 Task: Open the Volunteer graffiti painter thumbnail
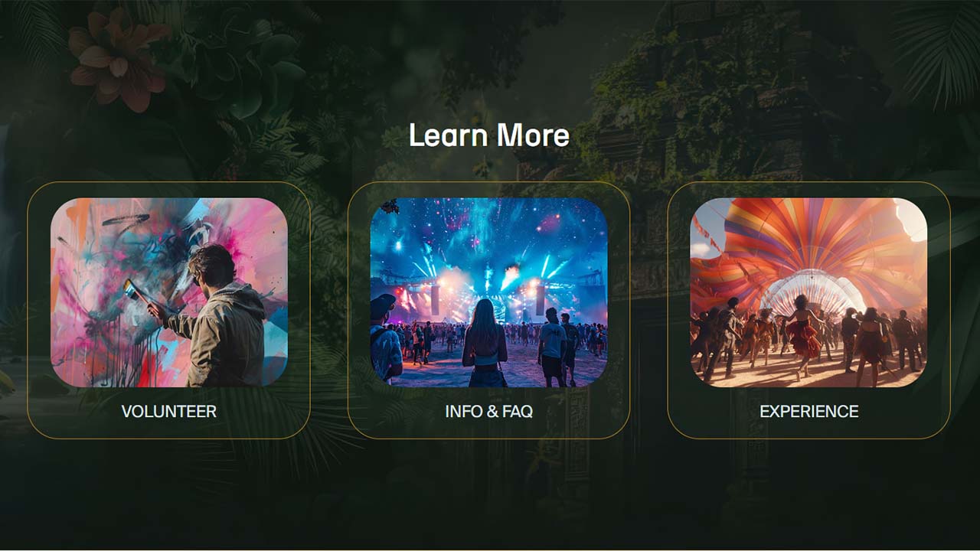coord(169,292)
